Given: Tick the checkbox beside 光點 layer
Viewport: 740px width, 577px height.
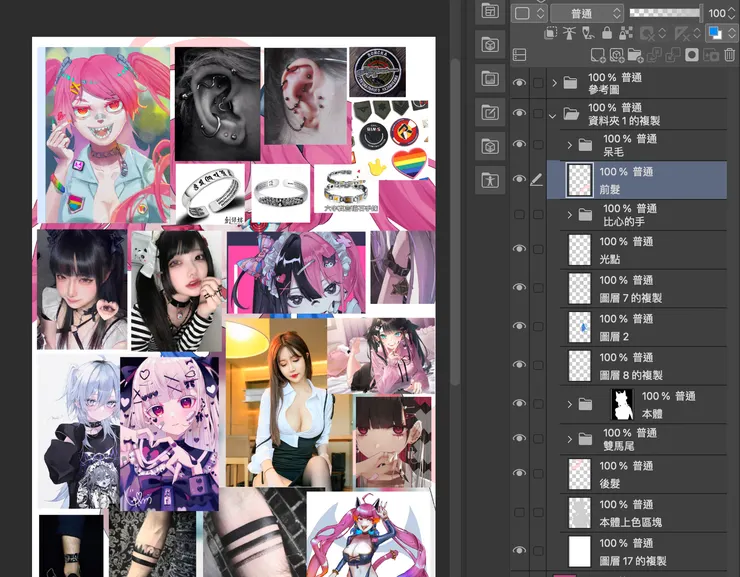Looking at the screenshot, I should (538, 249).
